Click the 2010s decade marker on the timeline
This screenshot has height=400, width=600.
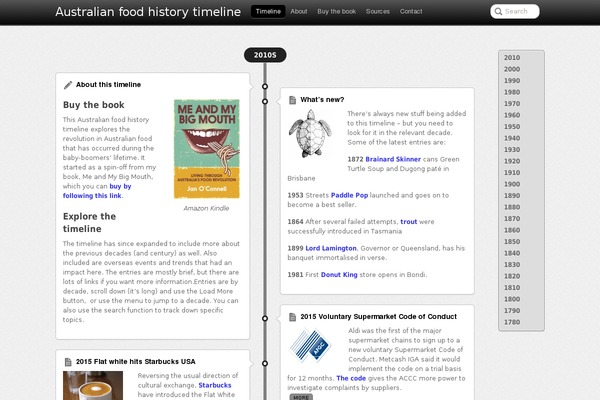click(x=265, y=55)
